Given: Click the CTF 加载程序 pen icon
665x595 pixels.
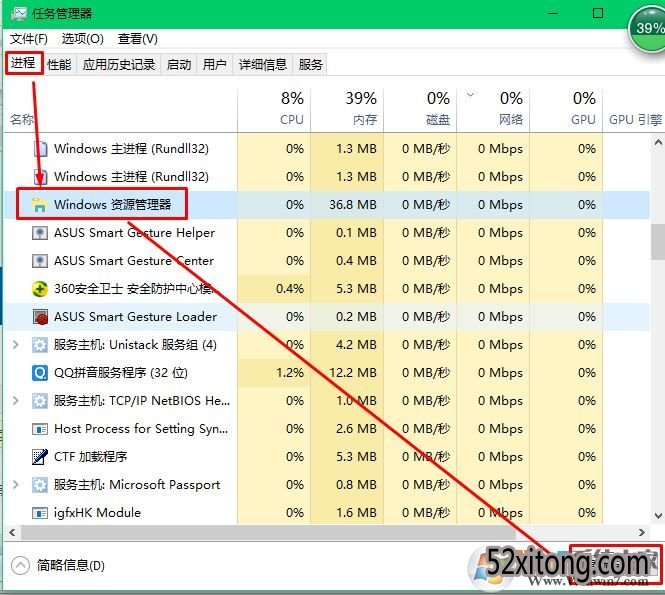Looking at the screenshot, I should coord(40,457).
